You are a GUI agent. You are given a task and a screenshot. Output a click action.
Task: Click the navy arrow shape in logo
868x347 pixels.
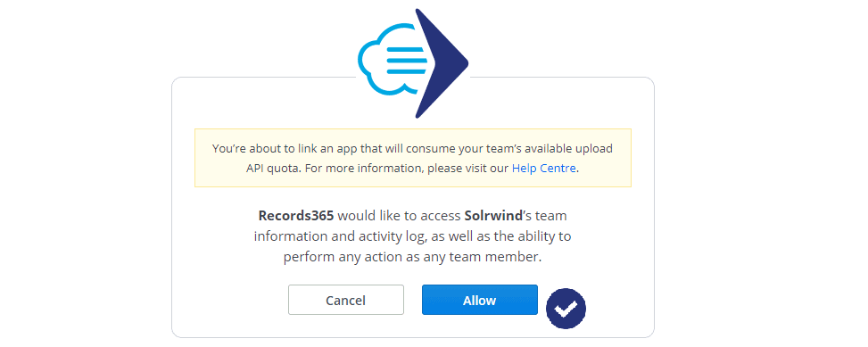[442, 63]
